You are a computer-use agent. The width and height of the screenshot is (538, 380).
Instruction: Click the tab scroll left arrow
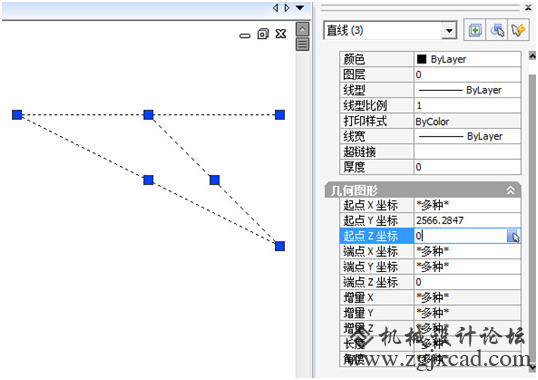pos(276,8)
